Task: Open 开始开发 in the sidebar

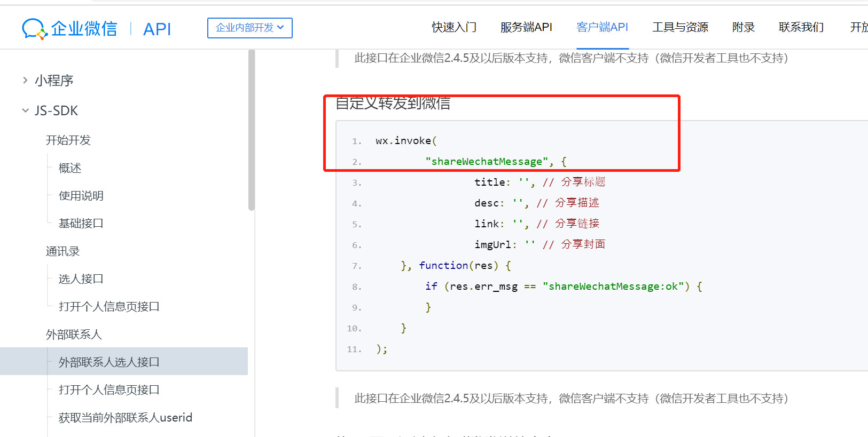Action: click(68, 140)
